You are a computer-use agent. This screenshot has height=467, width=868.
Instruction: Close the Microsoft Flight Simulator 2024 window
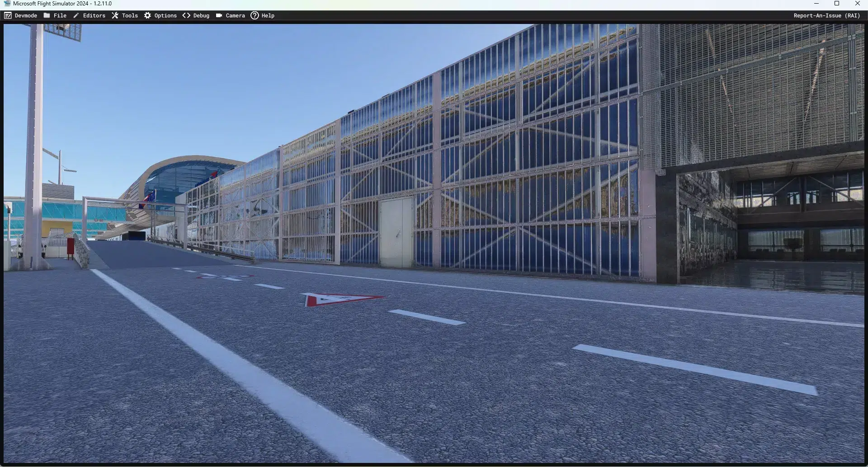point(858,4)
